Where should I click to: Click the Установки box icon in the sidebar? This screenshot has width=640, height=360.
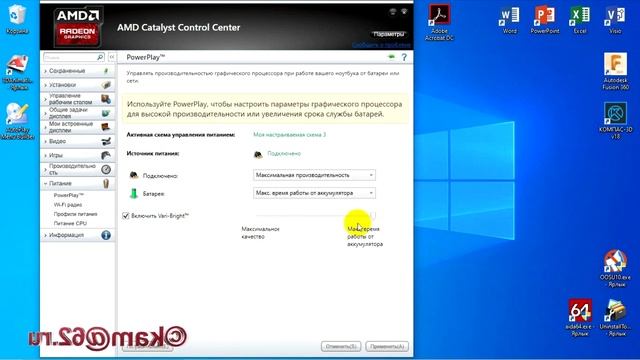[106, 85]
